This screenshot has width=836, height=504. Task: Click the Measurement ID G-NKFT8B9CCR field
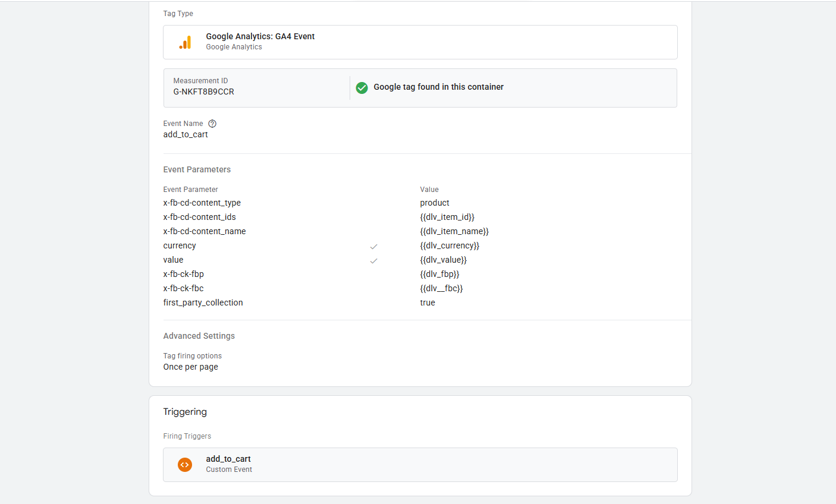(x=203, y=92)
